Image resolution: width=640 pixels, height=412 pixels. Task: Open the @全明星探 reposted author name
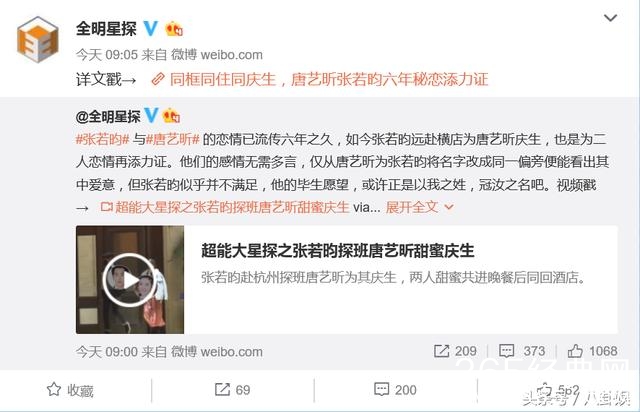coord(108,117)
